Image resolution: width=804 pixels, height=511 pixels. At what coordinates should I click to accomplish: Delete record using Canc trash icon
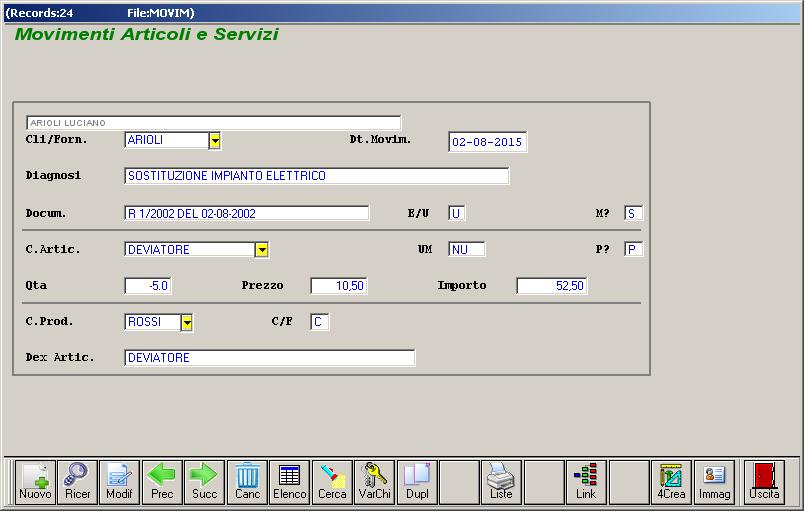(247, 482)
